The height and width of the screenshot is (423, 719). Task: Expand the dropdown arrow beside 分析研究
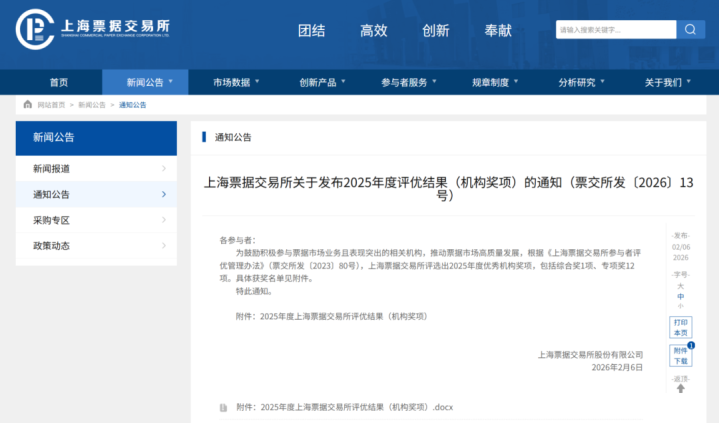click(603, 81)
